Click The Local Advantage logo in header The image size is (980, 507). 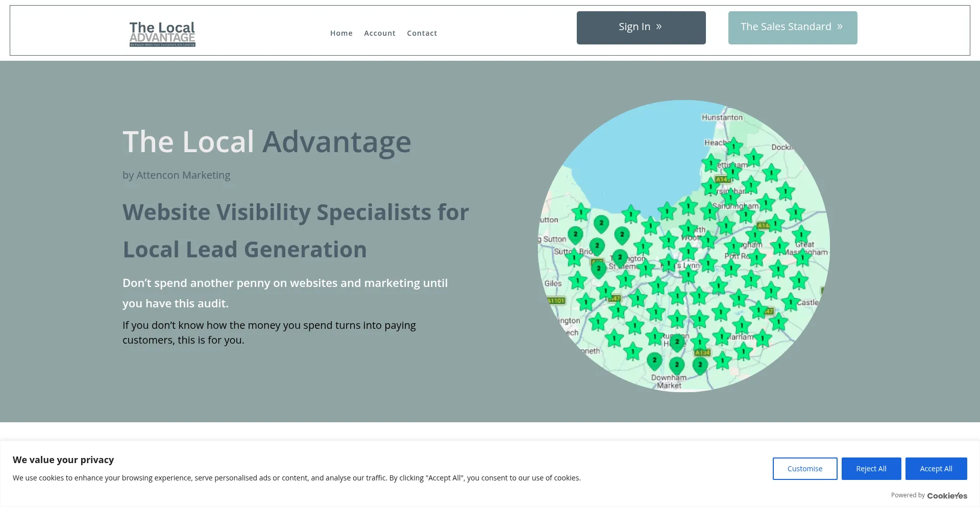162,34
